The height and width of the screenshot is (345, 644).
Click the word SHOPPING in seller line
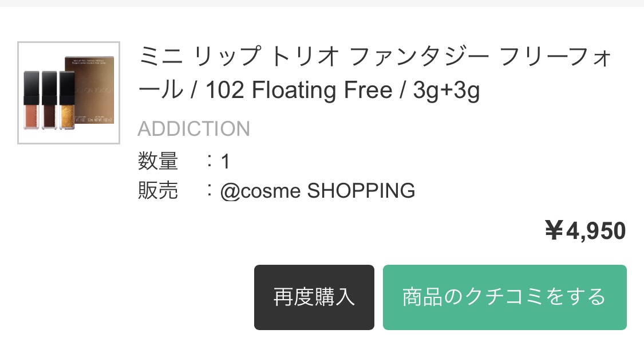pos(361,191)
